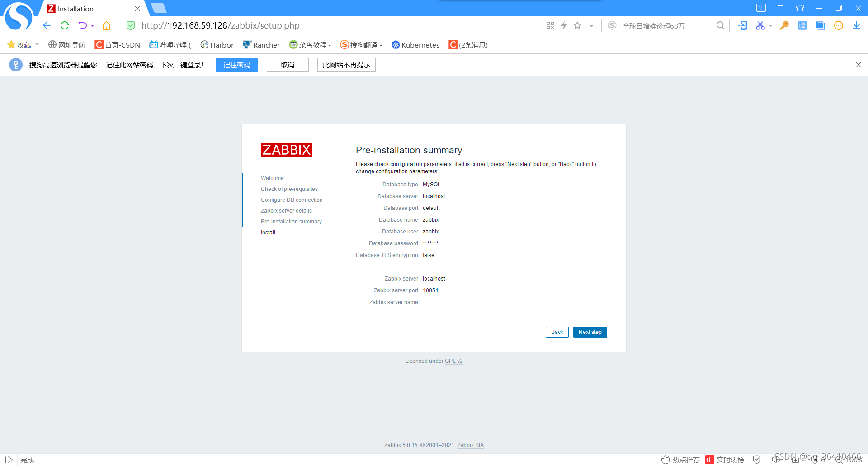Go to the browser home page icon
868x466 pixels.
coord(107,25)
